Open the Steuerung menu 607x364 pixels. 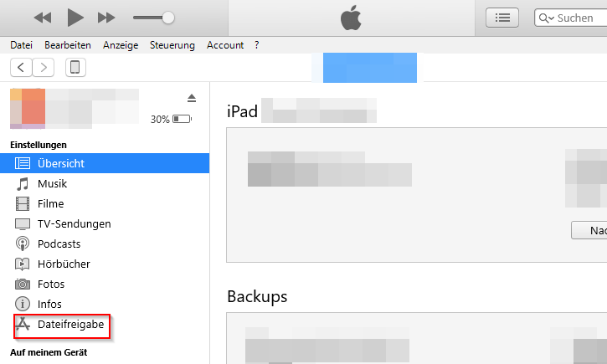(172, 45)
